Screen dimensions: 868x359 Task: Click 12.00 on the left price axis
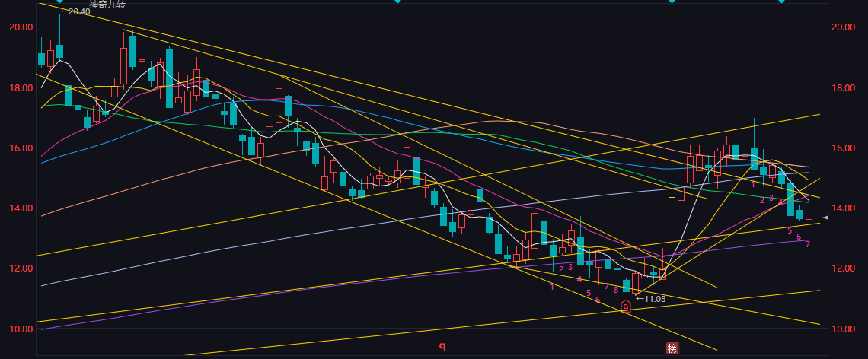tap(21, 268)
